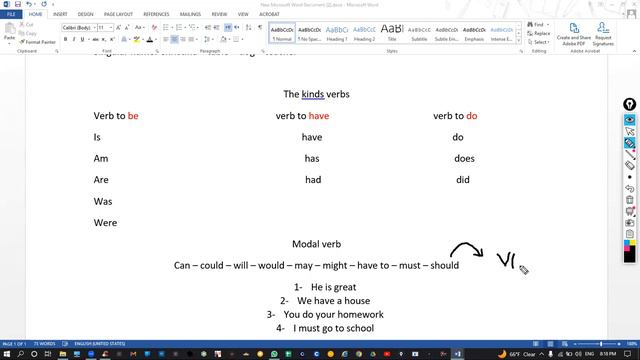Click the Numbering list icon
Image resolution: width=640 pixels, height=360 pixels.
coord(179,28)
